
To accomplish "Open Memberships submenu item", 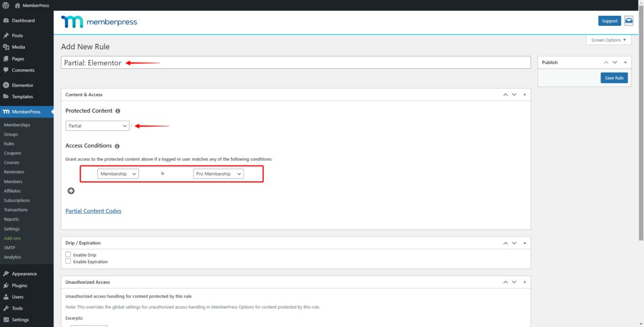I will click(x=17, y=125).
